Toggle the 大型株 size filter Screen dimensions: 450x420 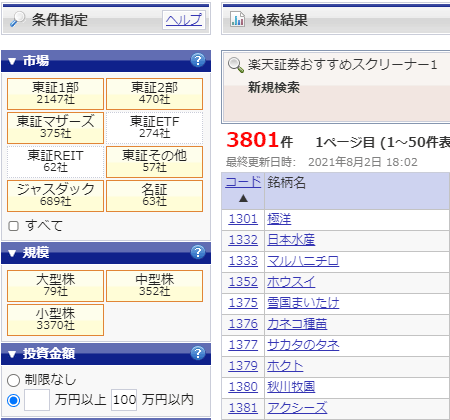pos(55,286)
